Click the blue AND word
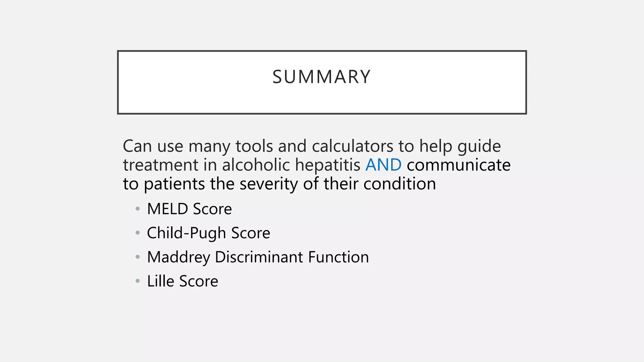The image size is (644, 362). click(383, 165)
